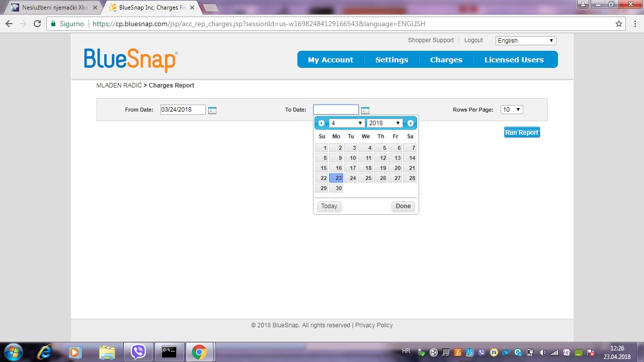The height and width of the screenshot is (362, 644).
Task: Click the Chrome taskbar icon
Action: 199,352
